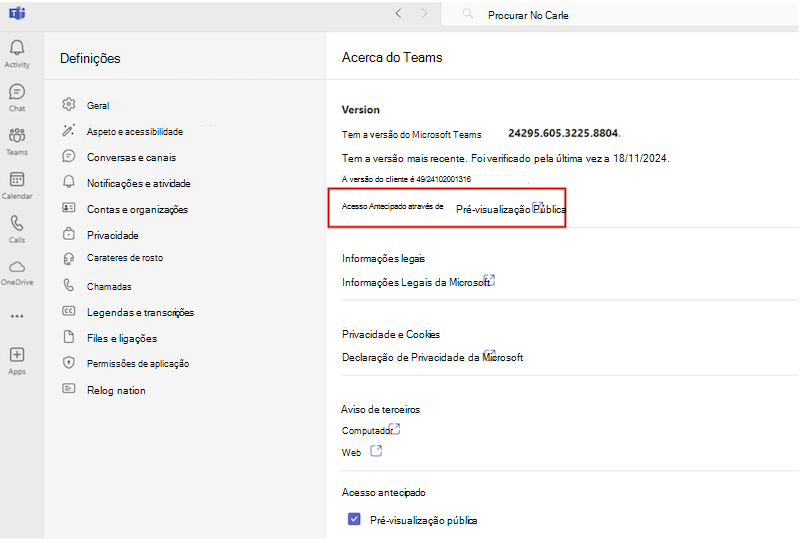
Task: Open the OneDrive cloud icon in sidebar
Action: click(17, 267)
